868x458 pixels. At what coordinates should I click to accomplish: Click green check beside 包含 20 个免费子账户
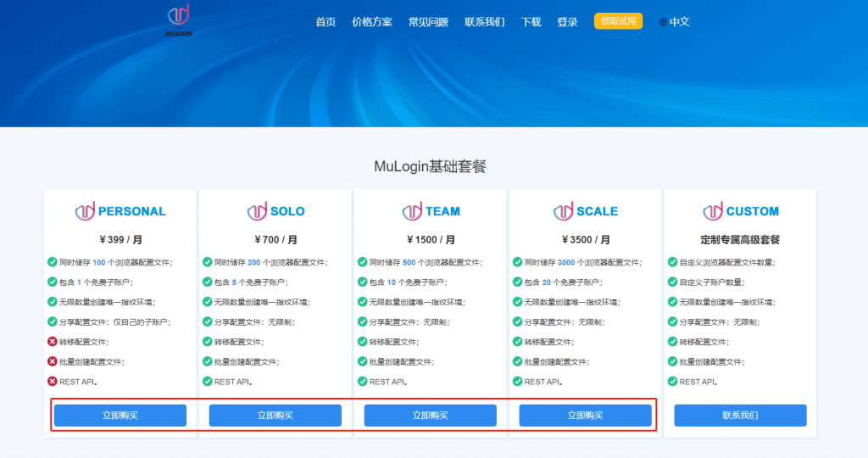click(517, 282)
